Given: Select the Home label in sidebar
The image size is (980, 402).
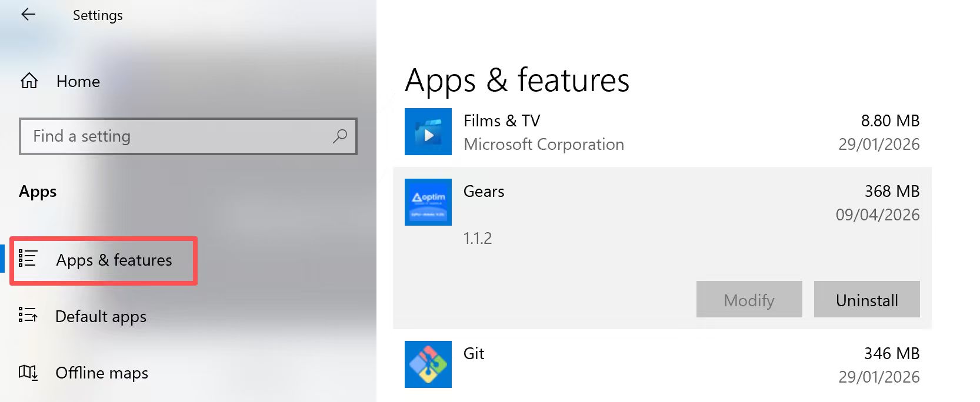Looking at the screenshot, I should [x=78, y=81].
